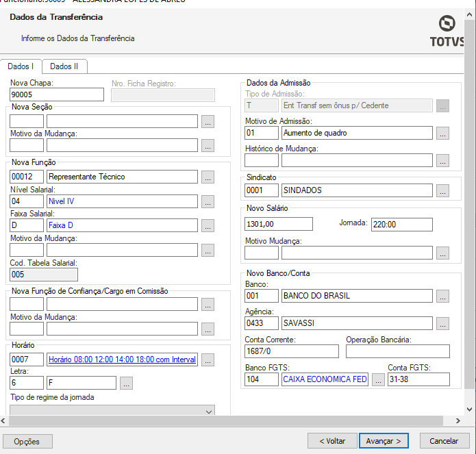Click the SINDADOS description field
Screen dimensions: 476x454
click(x=357, y=190)
